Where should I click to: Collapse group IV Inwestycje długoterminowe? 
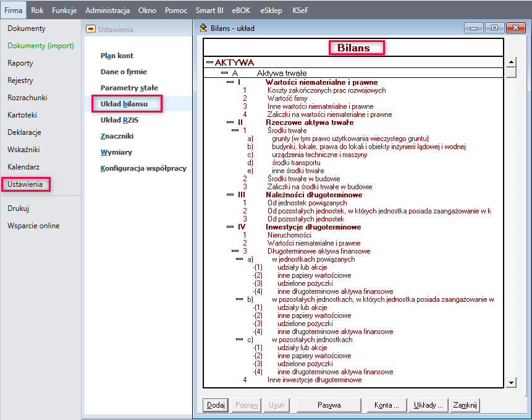(x=230, y=227)
